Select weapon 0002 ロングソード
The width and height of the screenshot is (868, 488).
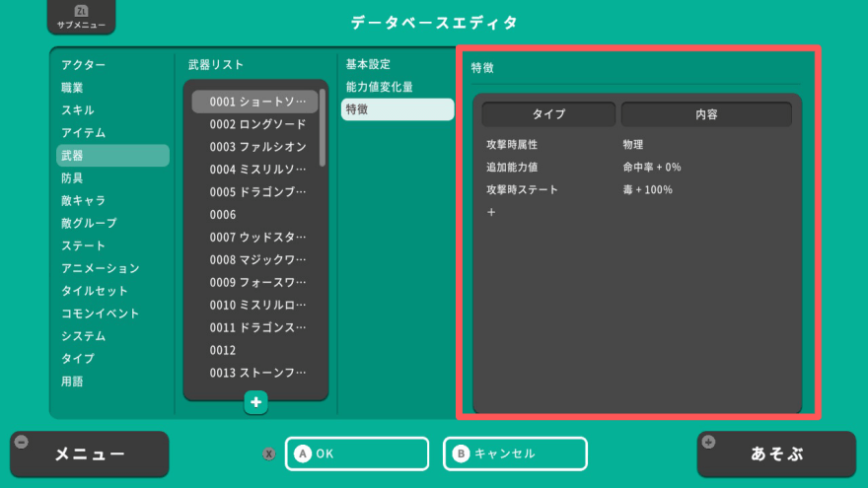point(257,124)
